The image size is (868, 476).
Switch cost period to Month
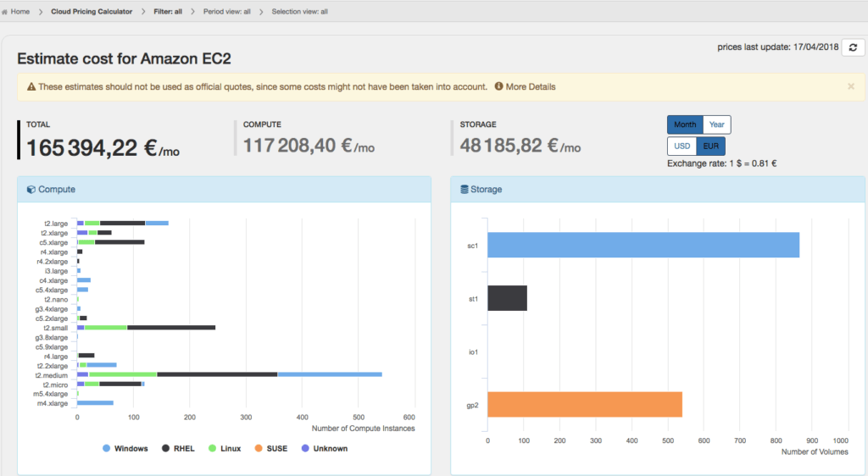coord(685,125)
